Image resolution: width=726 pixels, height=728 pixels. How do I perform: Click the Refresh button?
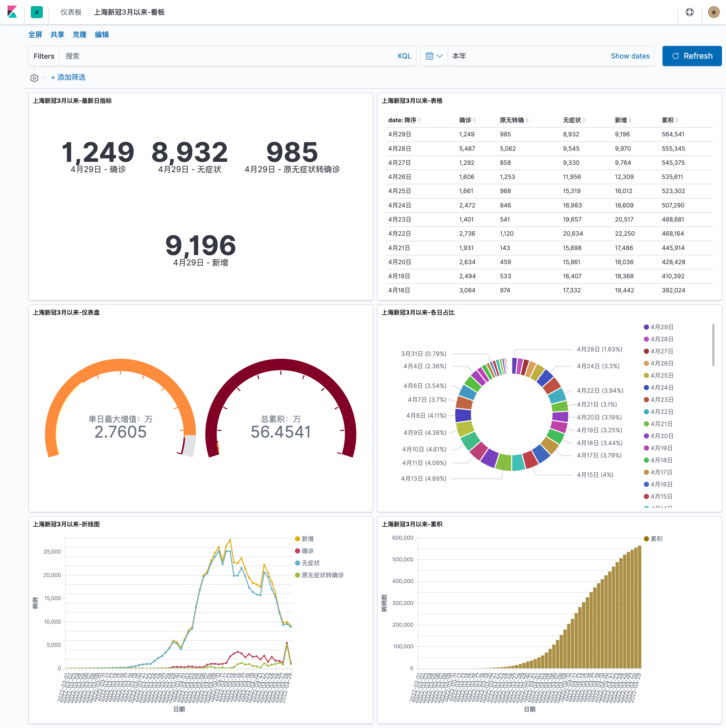(x=692, y=56)
